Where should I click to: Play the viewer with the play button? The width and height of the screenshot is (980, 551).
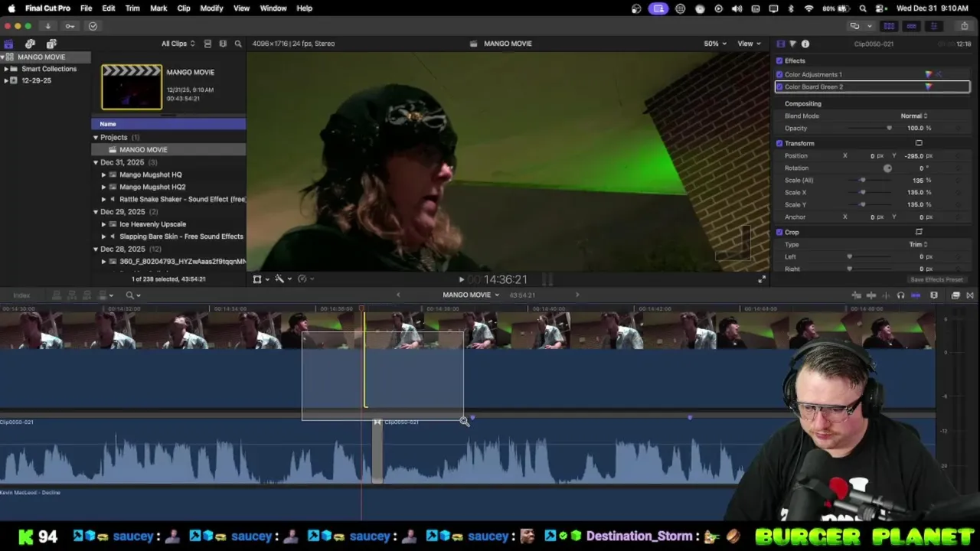[x=461, y=280]
